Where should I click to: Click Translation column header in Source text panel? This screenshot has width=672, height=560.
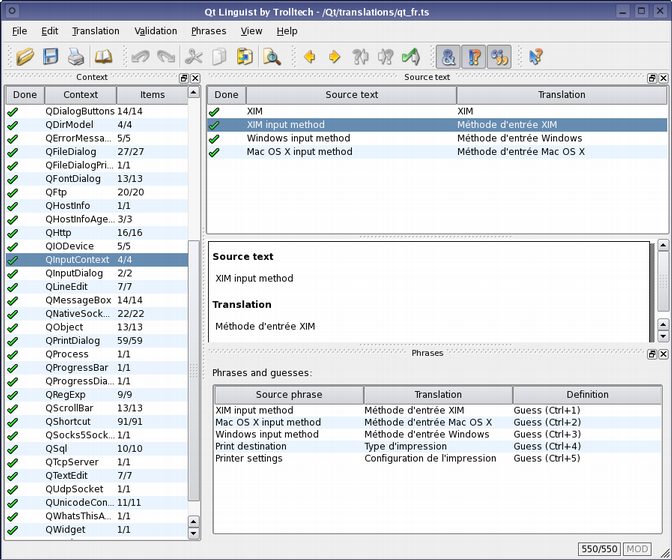coord(561,95)
